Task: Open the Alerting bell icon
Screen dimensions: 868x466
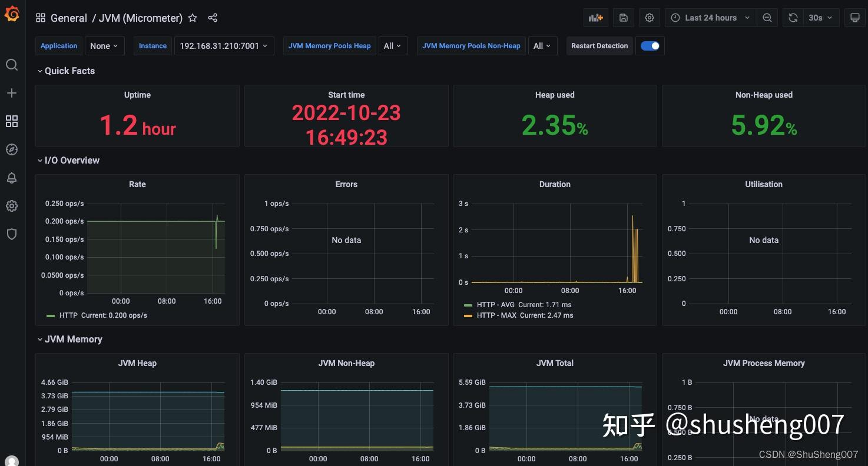Action: (x=12, y=178)
